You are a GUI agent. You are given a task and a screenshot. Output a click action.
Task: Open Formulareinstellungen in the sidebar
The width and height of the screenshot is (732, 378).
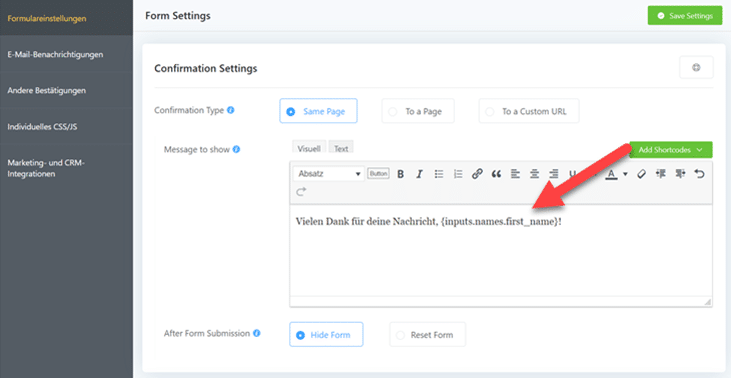tap(66, 18)
